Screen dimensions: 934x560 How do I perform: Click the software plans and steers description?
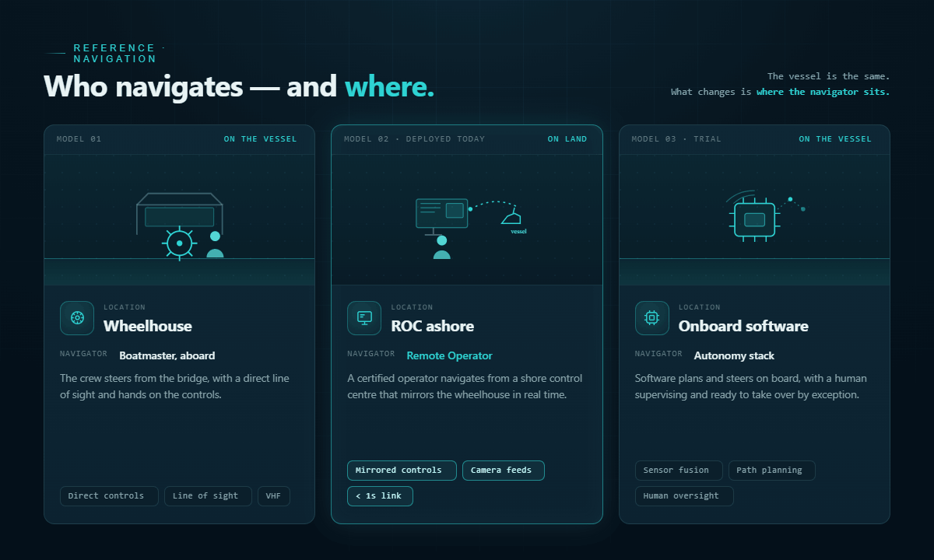[x=751, y=387]
